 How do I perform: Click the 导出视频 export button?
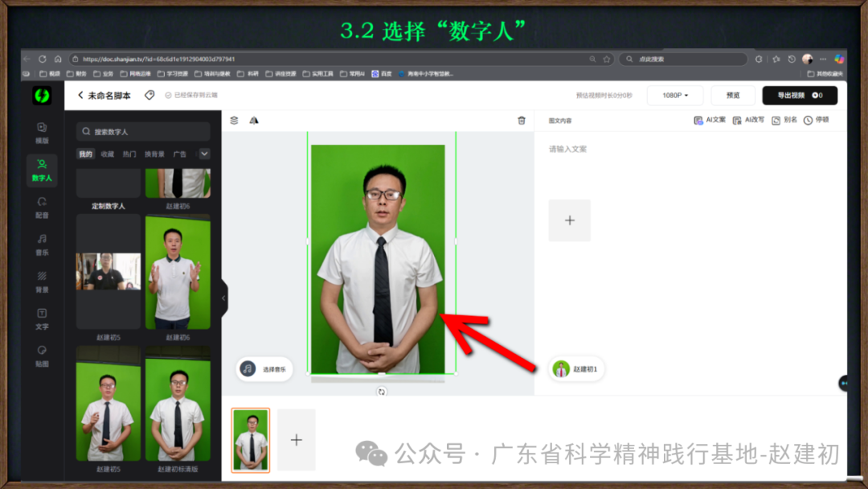tap(799, 95)
